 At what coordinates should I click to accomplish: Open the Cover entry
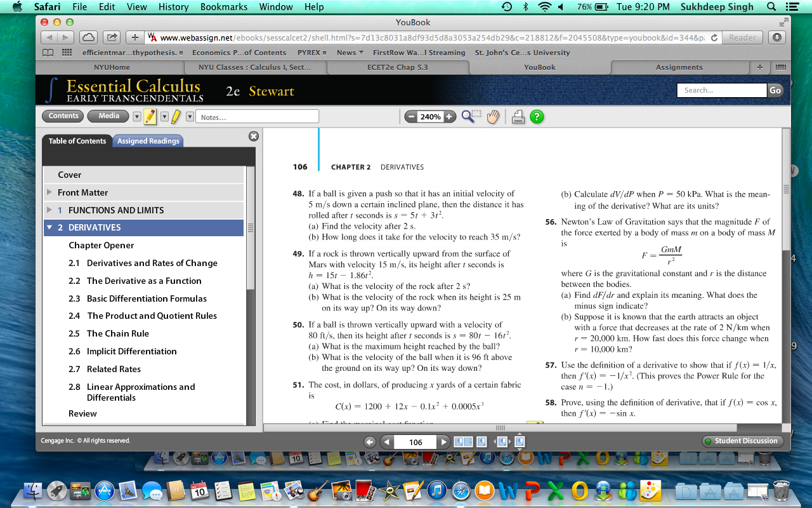pyautogui.click(x=143, y=175)
